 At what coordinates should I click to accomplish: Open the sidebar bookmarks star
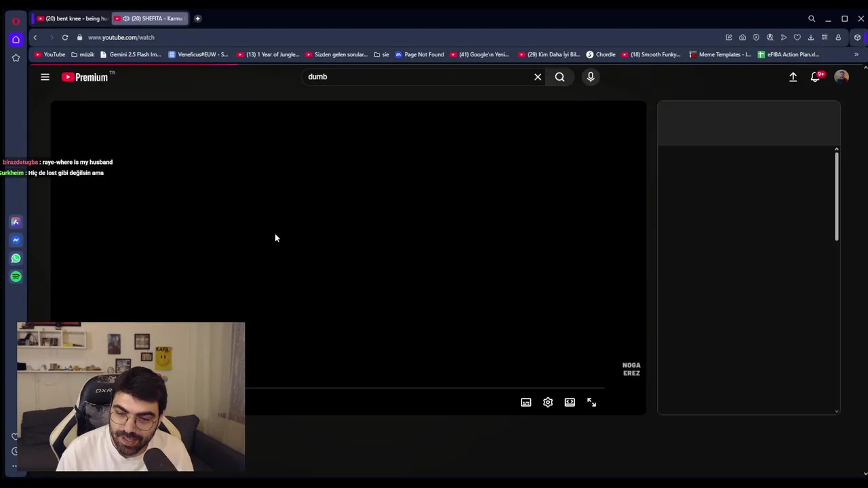[16, 58]
